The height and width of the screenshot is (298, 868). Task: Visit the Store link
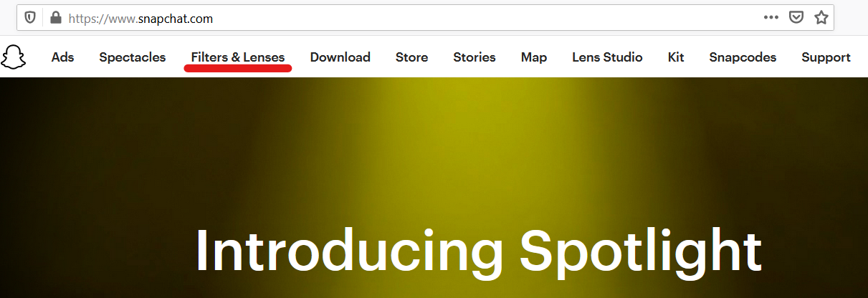[412, 57]
